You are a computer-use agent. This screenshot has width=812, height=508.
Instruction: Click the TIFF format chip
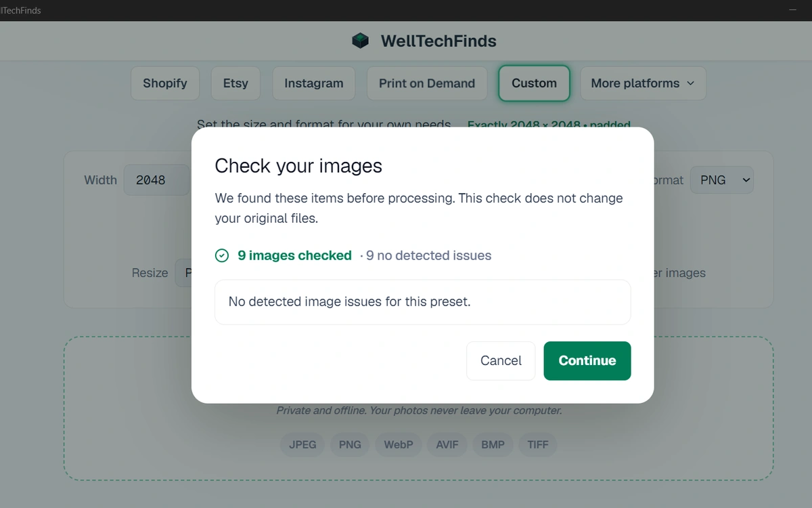[x=538, y=445]
